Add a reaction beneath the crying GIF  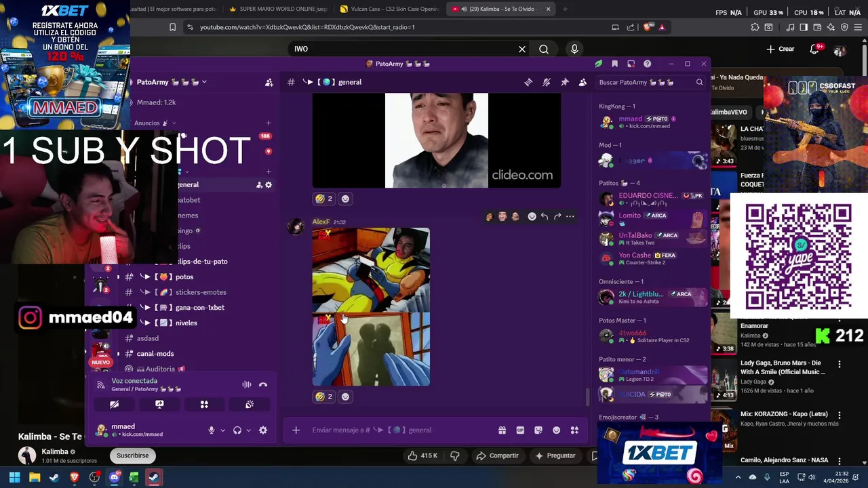click(345, 199)
